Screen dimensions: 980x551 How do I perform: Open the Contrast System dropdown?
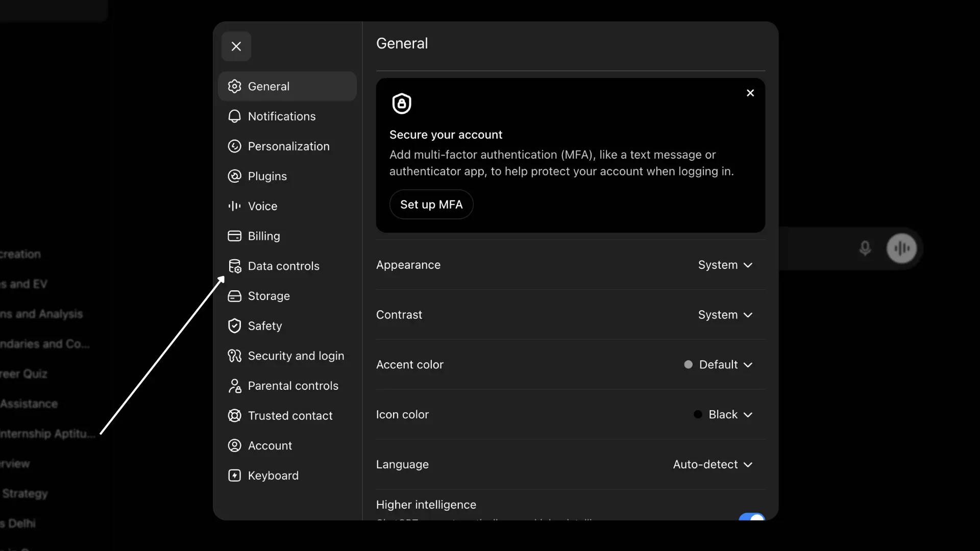(x=725, y=315)
